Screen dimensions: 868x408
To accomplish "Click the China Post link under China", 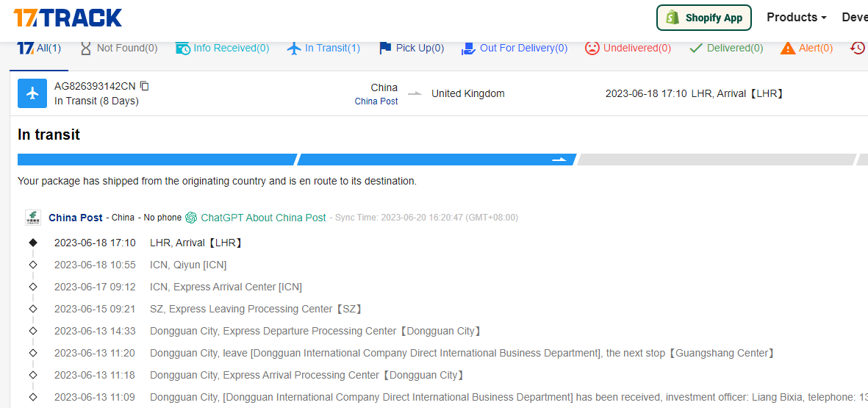I will coord(376,101).
